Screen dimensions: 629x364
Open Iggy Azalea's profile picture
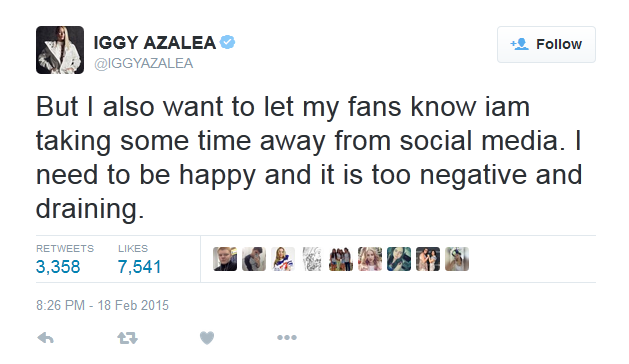pyautogui.click(x=60, y=50)
